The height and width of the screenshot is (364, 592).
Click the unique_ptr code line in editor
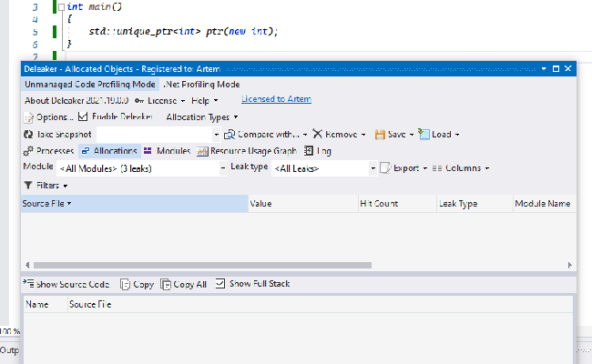[x=183, y=31]
